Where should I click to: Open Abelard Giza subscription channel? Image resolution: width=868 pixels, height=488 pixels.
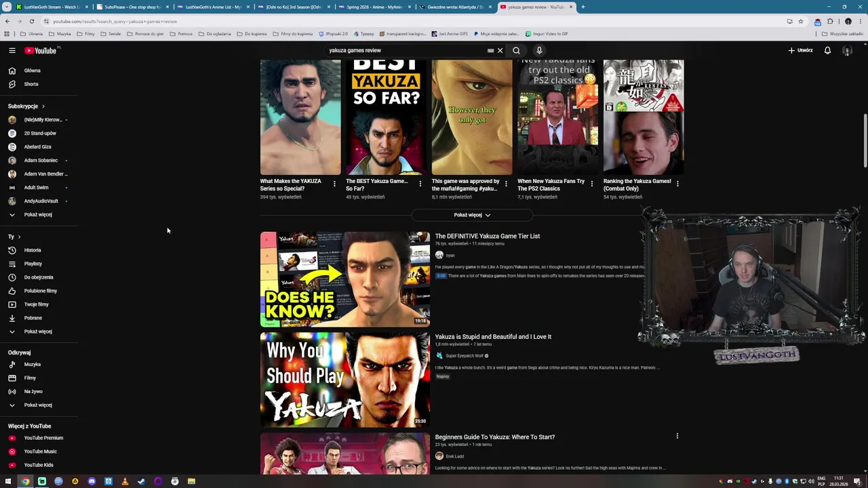(x=37, y=147)
